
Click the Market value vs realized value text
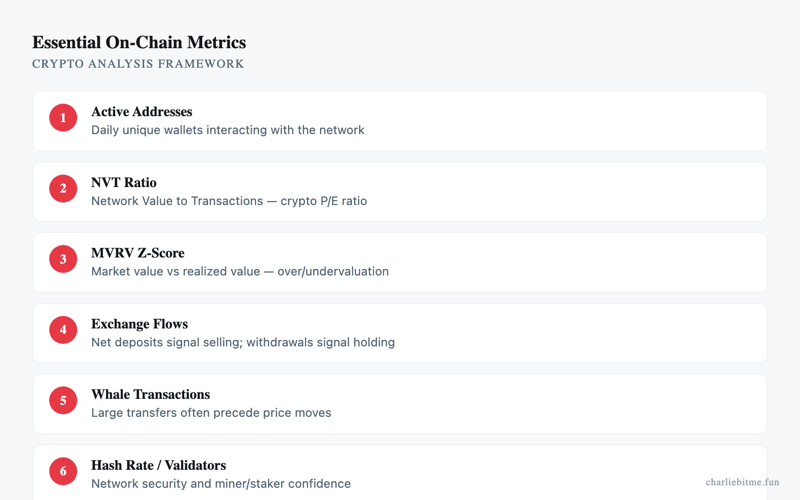click(240, 271)
